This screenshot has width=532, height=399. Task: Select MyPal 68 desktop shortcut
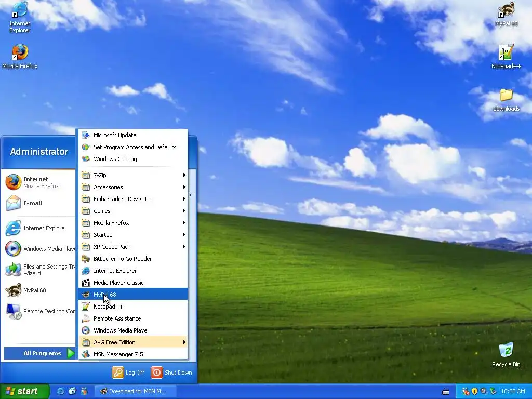506,14
